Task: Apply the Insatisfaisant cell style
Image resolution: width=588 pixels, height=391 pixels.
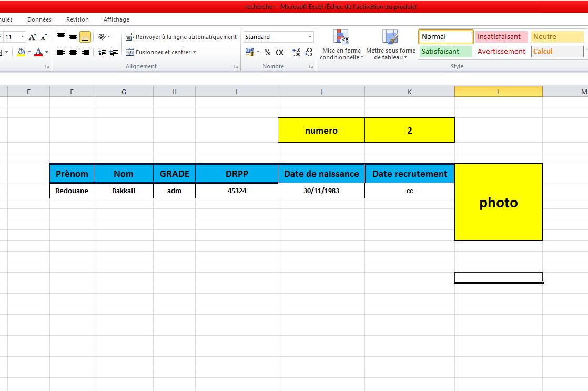Action: click(x=502, y=37)
